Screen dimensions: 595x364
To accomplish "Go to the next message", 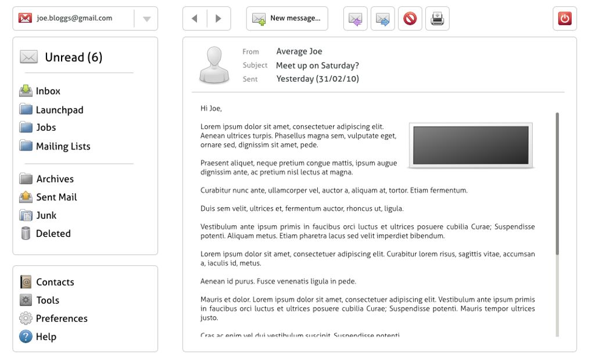I will click(219, 18).
